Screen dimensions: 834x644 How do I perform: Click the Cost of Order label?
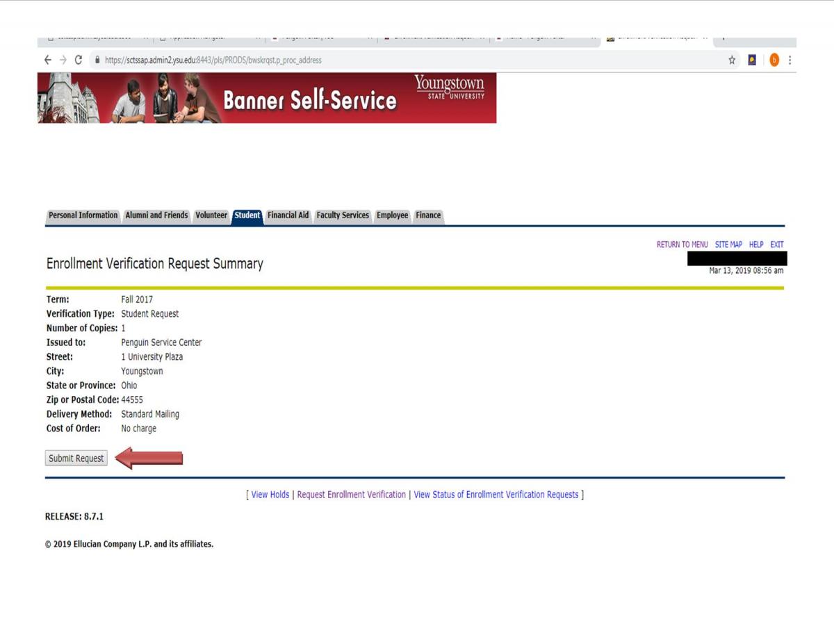click(x=73, y=429)
